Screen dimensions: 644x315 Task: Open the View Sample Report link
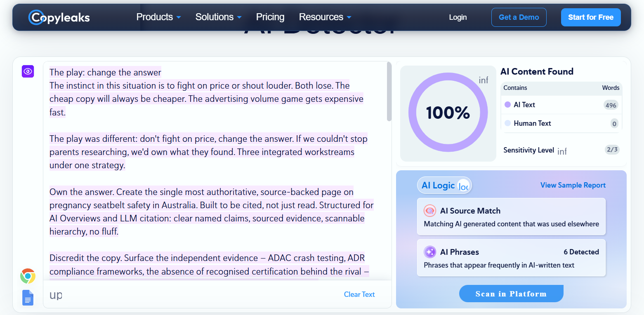(x=573, y=185)
